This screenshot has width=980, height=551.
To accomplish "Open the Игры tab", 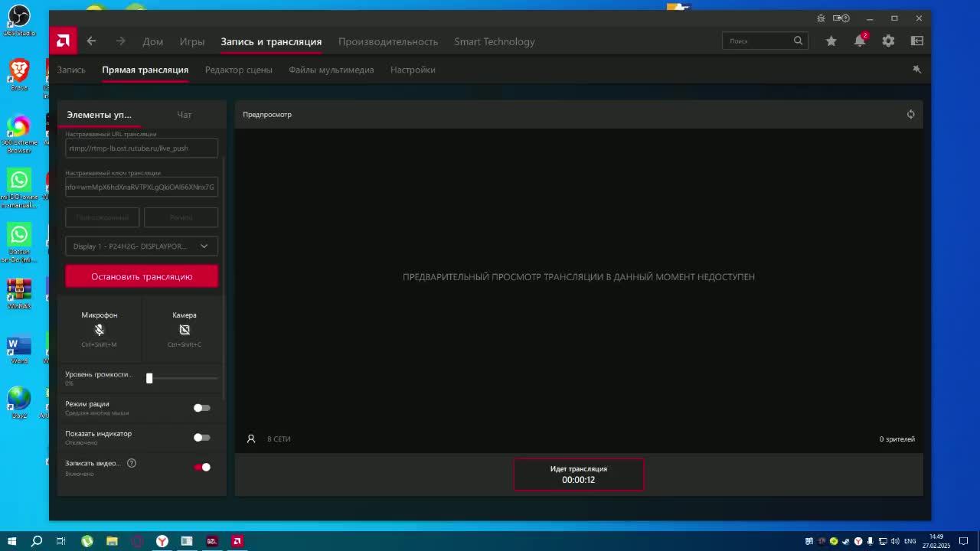I will tap(192, 41).
